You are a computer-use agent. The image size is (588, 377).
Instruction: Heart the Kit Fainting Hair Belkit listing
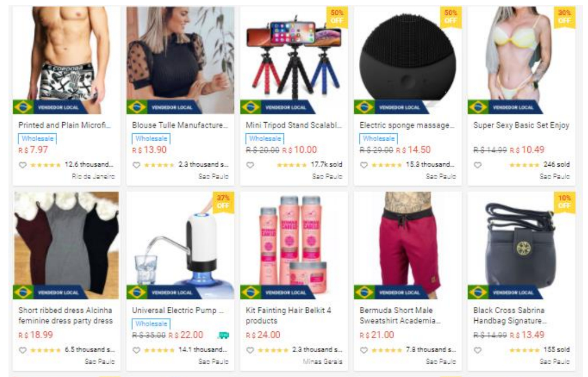click(x=250, y=350)
